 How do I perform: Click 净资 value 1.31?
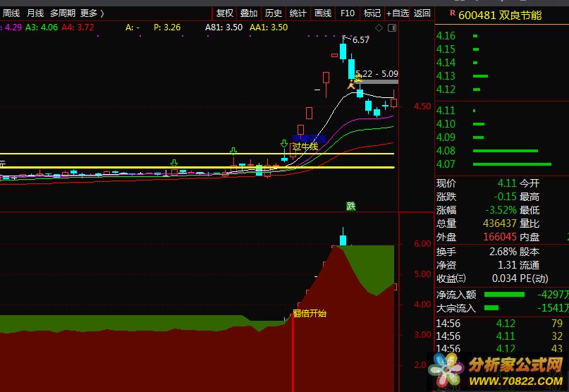click(507, 265)
